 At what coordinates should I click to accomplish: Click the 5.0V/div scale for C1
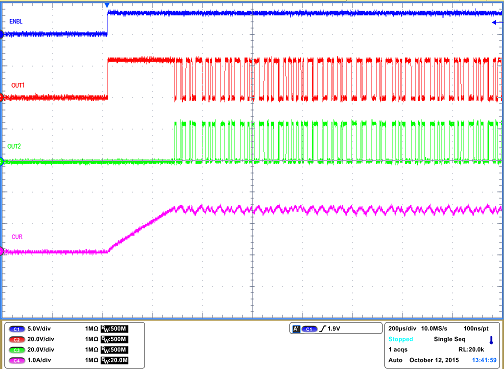39,329
